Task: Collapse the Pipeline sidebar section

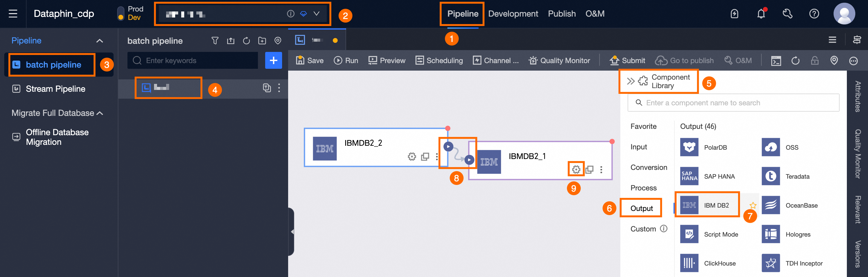Action: pyautogui.click(x=99, y=41)
